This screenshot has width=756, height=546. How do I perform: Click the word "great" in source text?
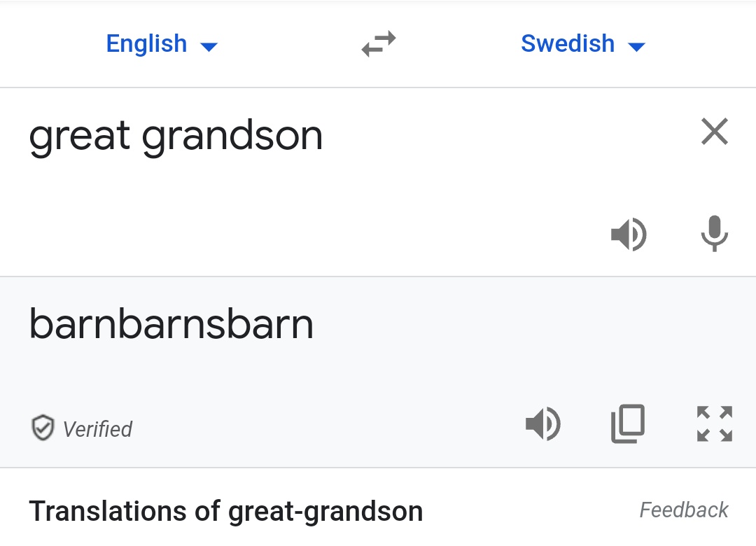79,136
